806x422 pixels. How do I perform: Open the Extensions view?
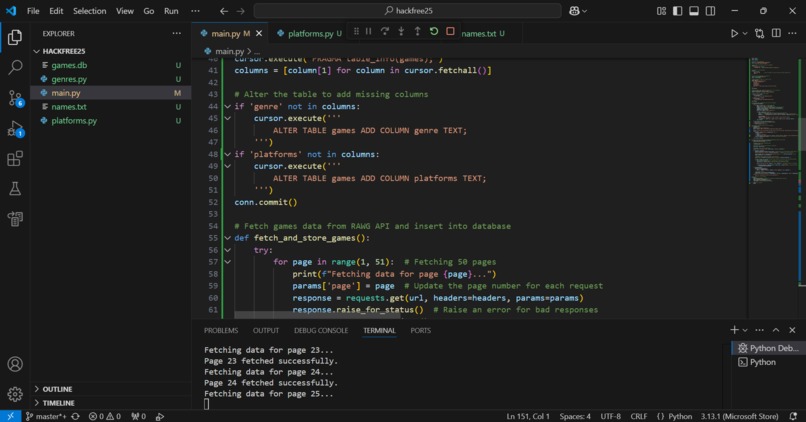coord(15,158)
